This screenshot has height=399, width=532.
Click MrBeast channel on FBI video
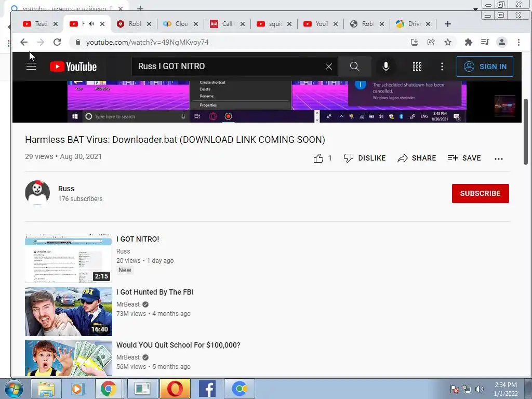(x=128, y=304)
